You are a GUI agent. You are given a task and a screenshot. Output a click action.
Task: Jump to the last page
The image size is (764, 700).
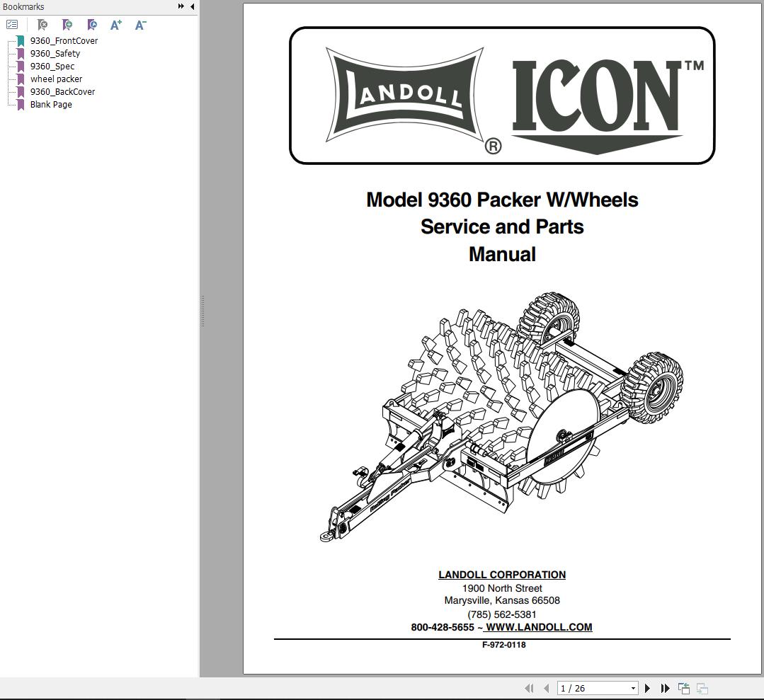tap(665, 687)
